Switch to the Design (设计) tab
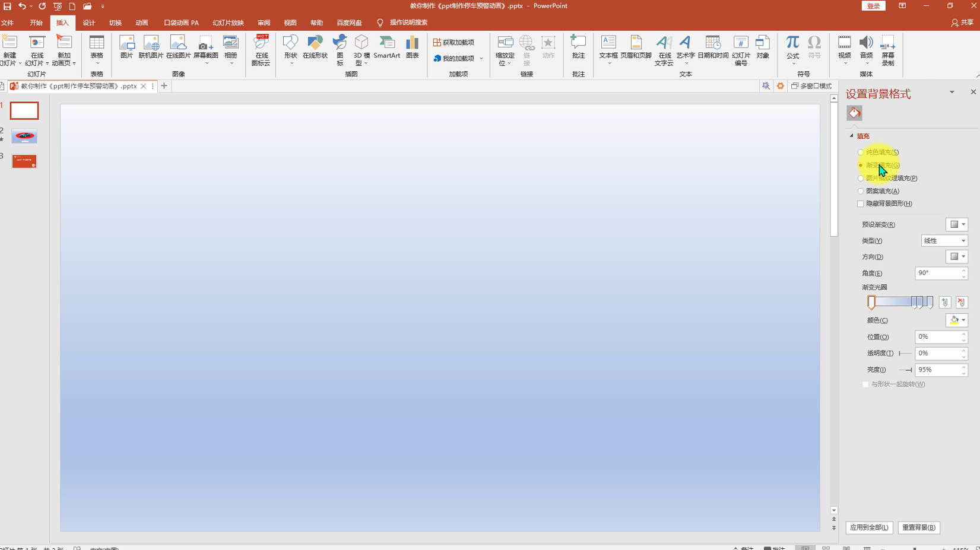 coord(89,23)
